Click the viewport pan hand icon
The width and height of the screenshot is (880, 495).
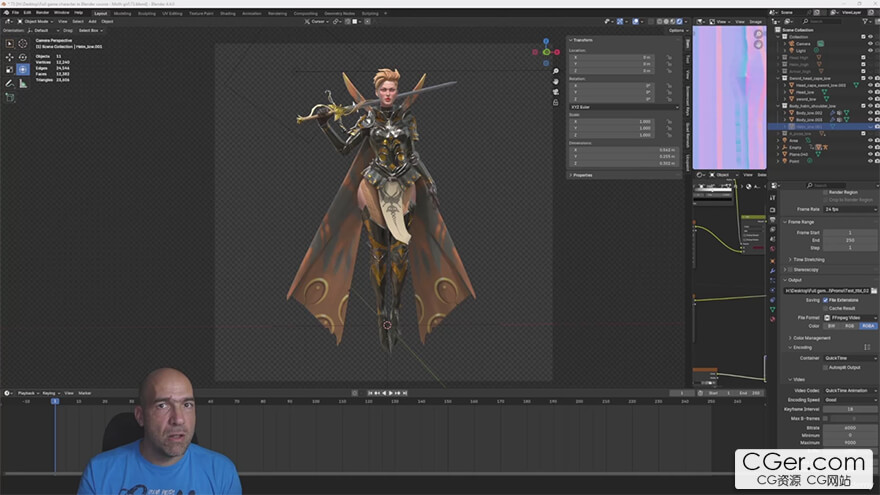tap(556, 81)
